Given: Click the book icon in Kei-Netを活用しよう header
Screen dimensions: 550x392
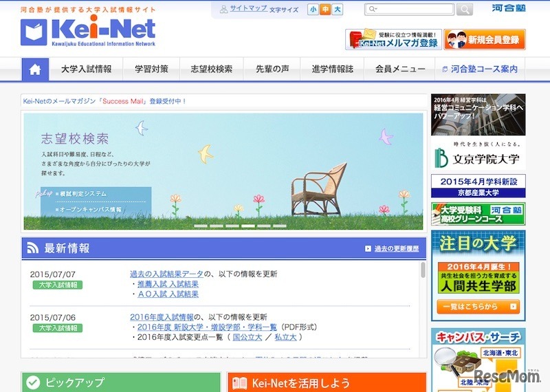Looking at the screenshot, I should pos(239,383).
